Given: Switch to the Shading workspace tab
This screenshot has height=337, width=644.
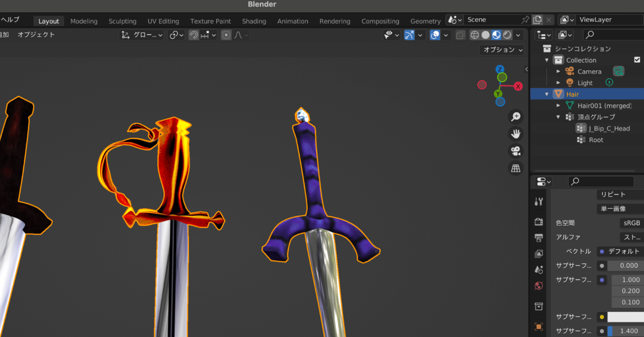Looking at the screenshot, I should click(254, 21).
